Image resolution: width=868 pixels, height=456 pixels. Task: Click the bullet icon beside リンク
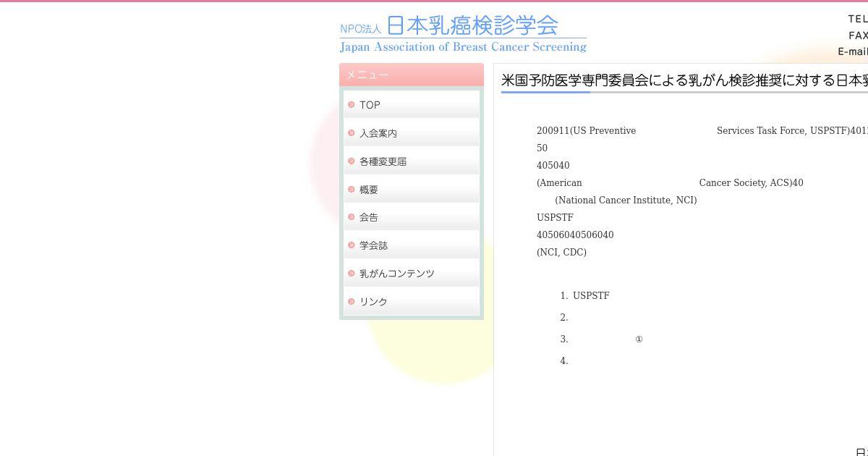pyautogui.click(x=352, y=302)
